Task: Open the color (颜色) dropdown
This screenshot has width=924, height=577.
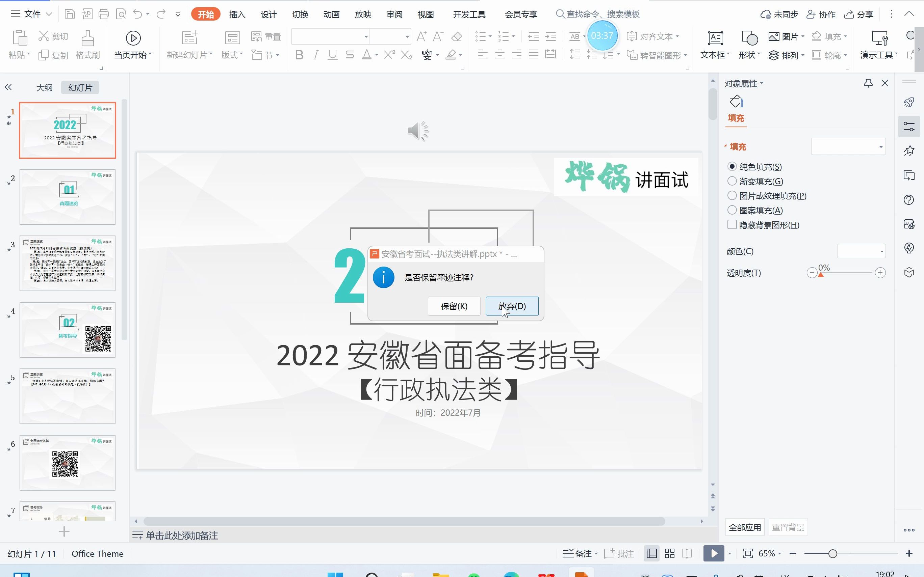Action: (x=881, y=251)
